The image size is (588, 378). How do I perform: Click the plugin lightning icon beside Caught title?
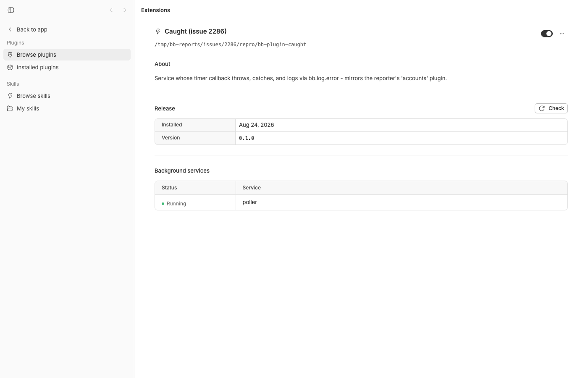(158, 31)
